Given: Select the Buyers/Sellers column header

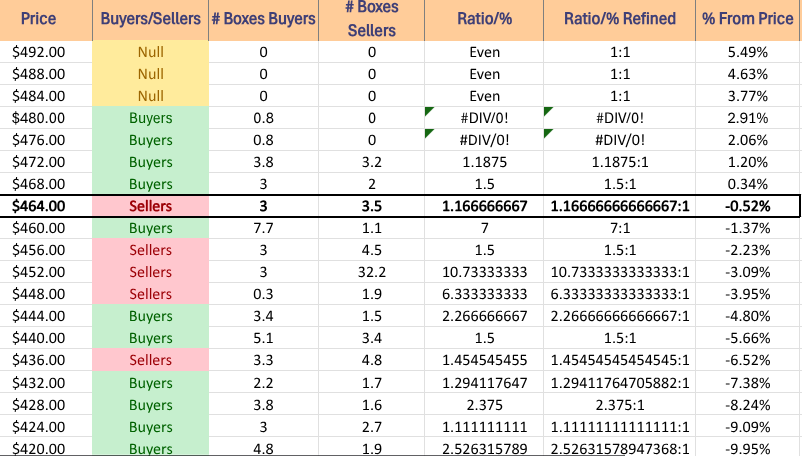Looking at the screenshot, I should tap(151, 19).
